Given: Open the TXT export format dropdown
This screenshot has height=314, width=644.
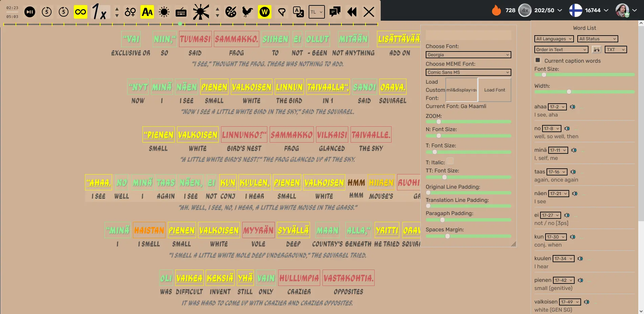Looking at the screenshot, I should point(616,50).
